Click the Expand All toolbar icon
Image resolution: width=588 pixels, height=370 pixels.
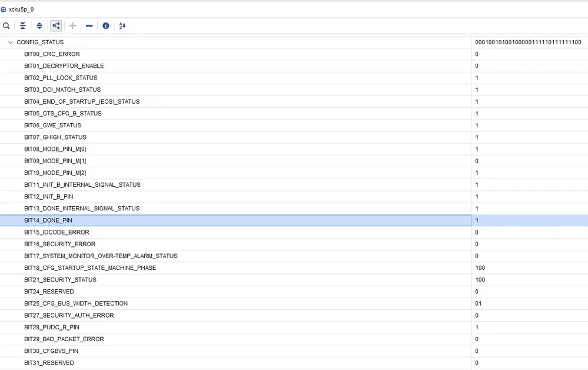(x=39, y=26)
